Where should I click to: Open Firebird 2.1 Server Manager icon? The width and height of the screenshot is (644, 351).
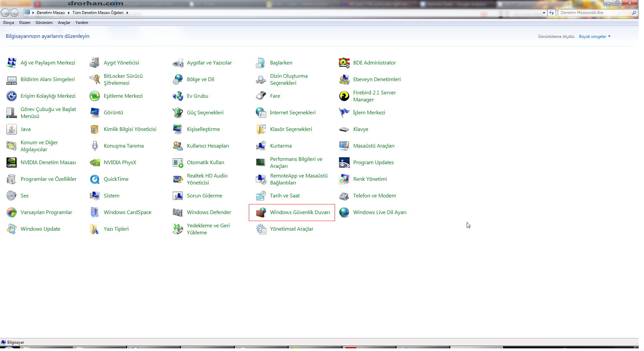(x=344, y=96)
